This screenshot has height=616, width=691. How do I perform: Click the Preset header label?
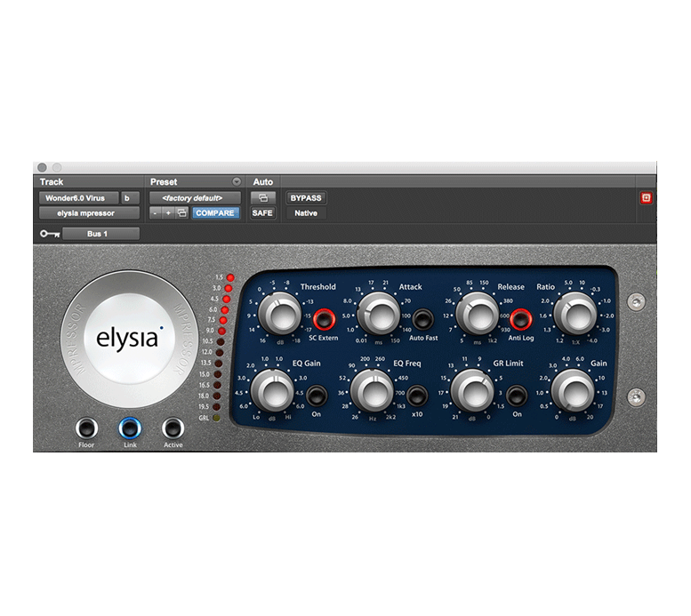(164, 181)
